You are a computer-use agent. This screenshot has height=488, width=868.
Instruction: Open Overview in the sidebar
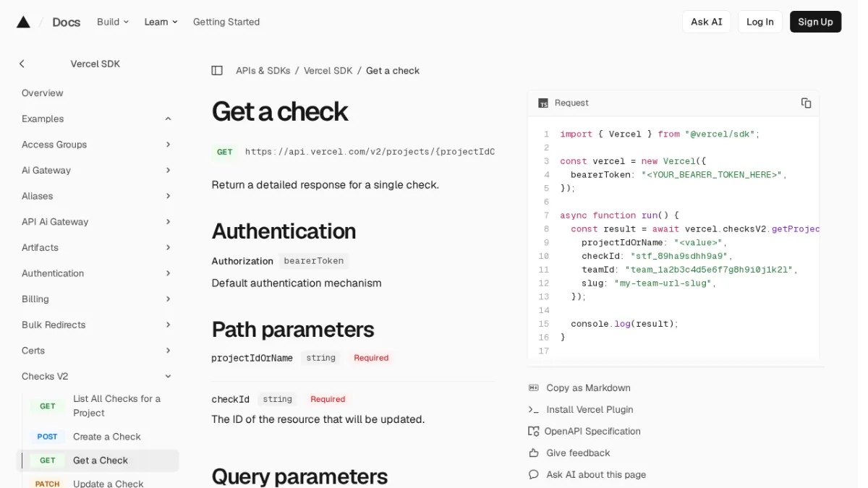[43, 93]
